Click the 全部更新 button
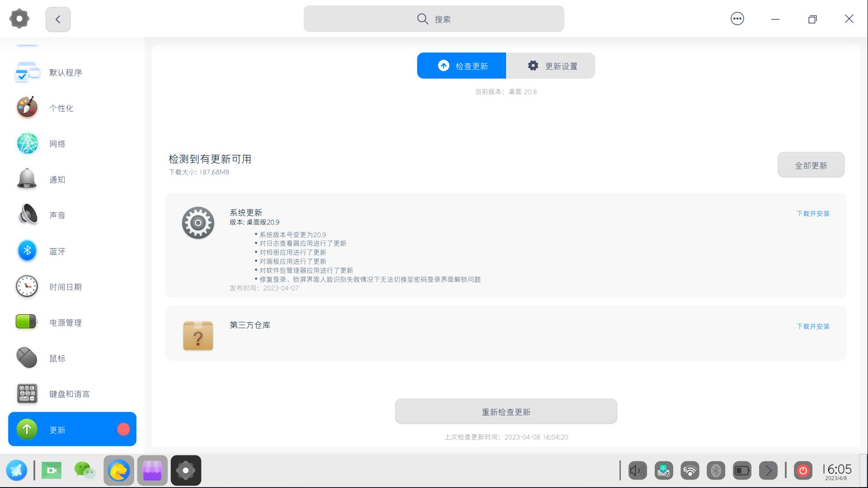The image size is (868, 488). [811, 165]
